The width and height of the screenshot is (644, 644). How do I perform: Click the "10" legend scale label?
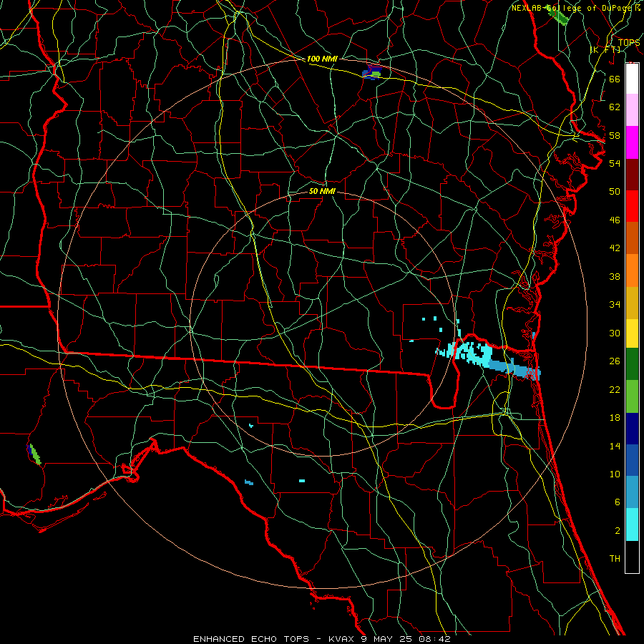click(x=615, y=474)
